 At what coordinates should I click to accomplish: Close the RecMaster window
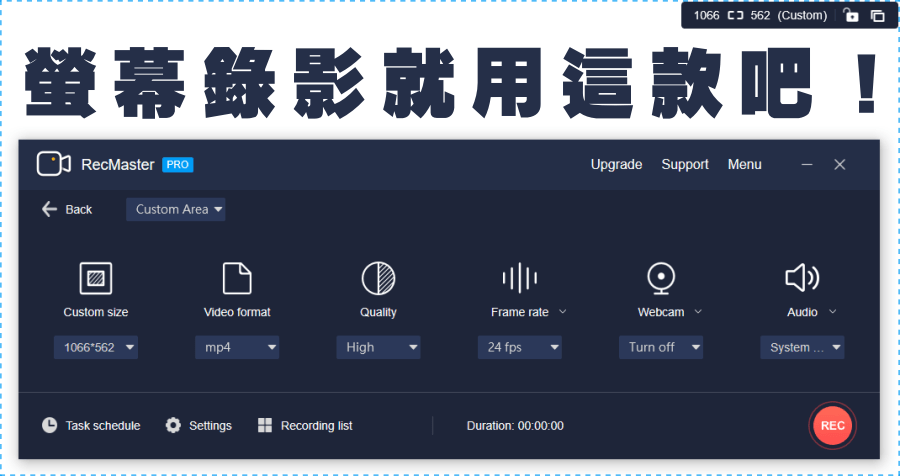tap(840, 165)
